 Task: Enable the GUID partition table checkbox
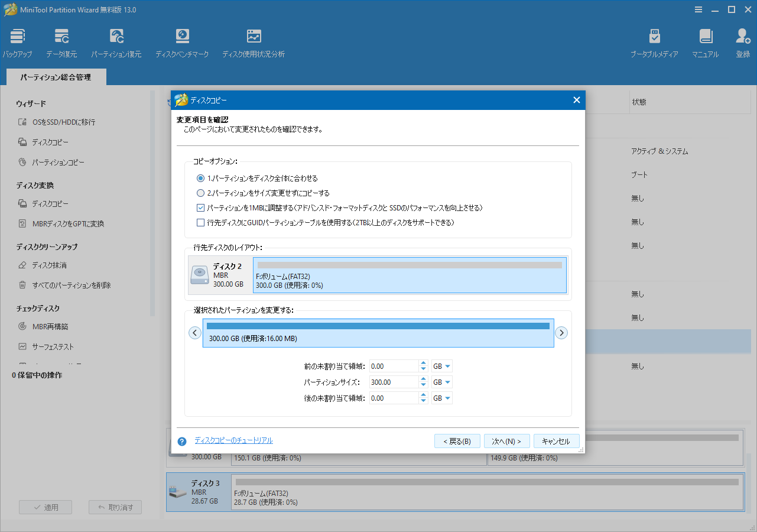tap(200, 223)
